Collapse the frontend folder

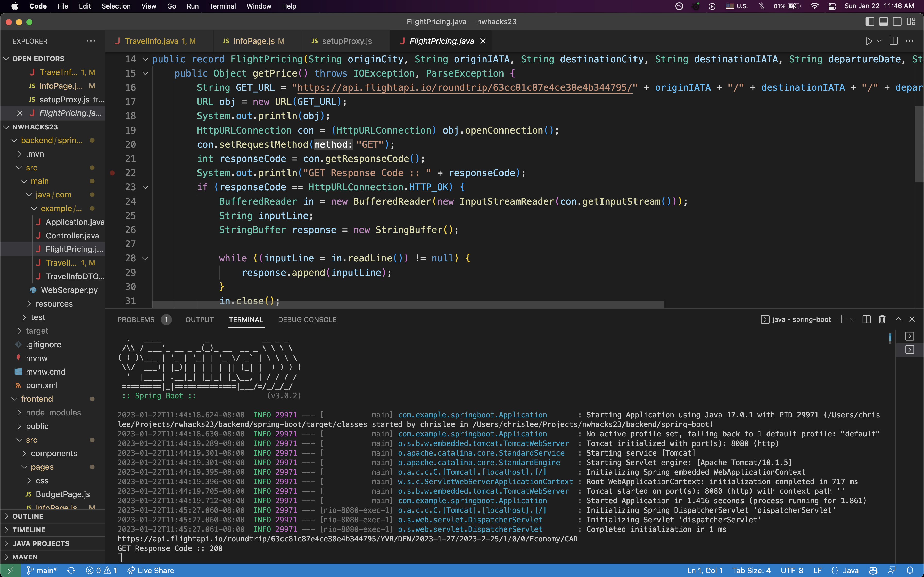[37, 399]
